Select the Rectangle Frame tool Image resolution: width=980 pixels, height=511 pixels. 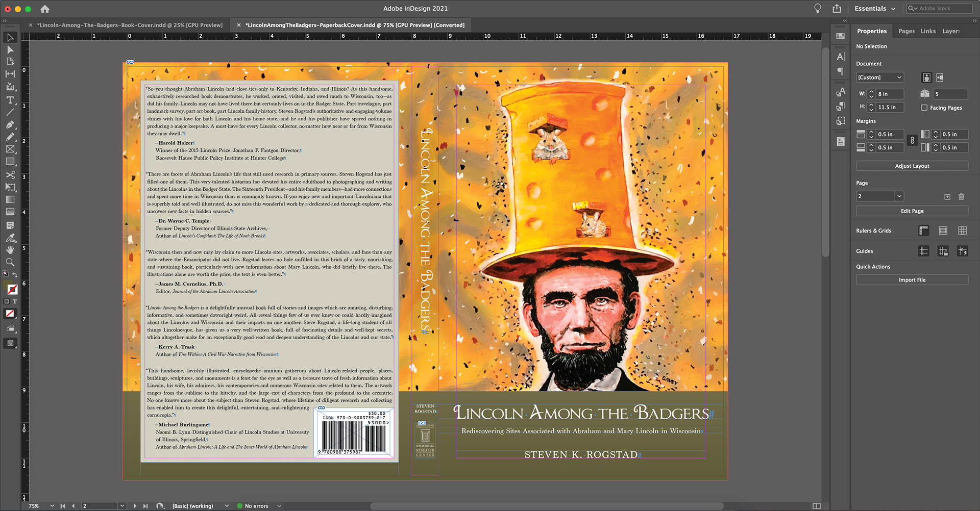(x=10, y=149)
